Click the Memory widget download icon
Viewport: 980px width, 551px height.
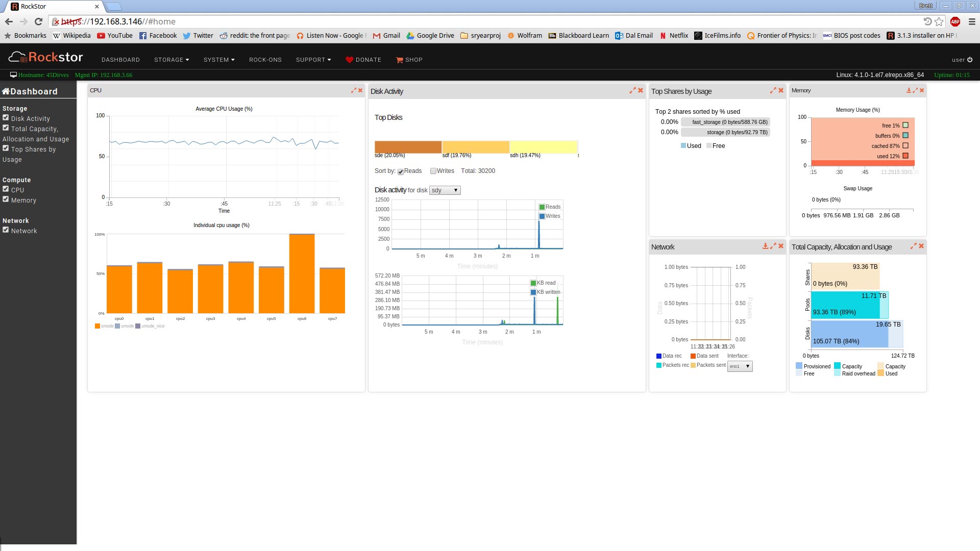pos(909,90)
